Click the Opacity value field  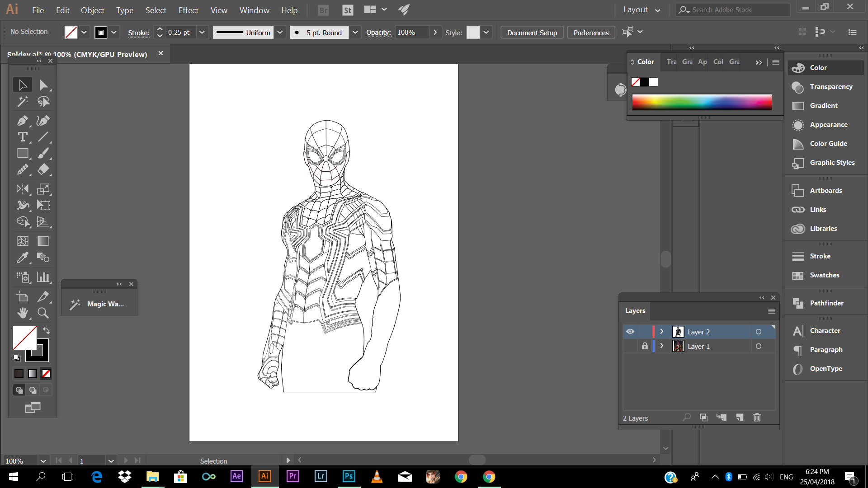(411, 33)
